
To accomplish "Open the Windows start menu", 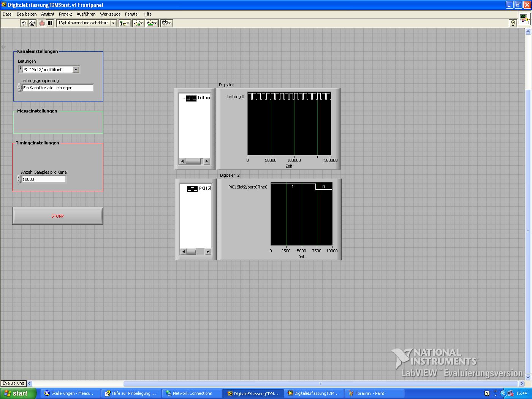I will click(18, 393).
